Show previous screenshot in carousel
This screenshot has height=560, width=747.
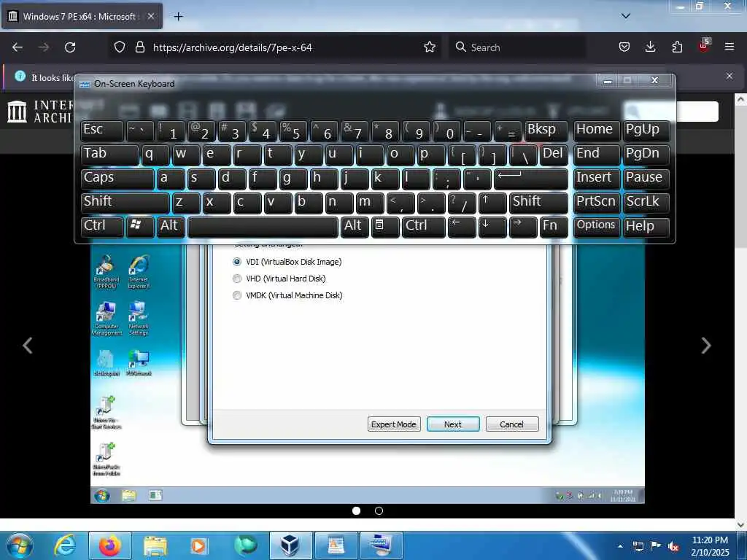coord(28,345)
